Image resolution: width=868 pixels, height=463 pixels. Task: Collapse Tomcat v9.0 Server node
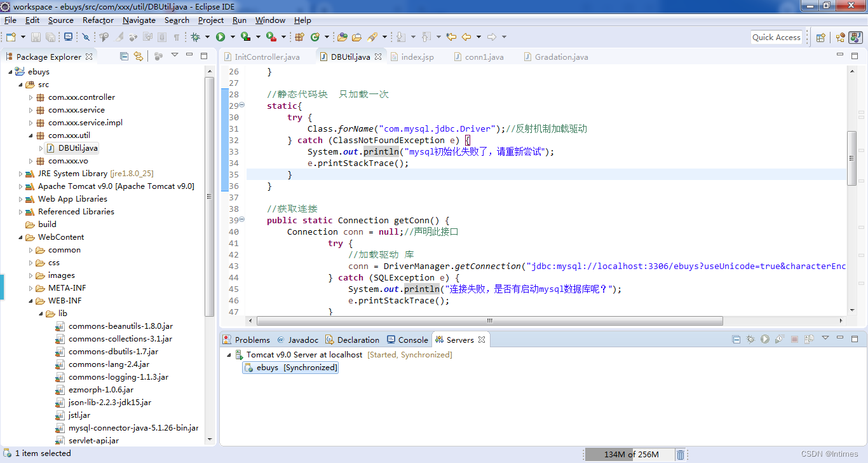229,355
